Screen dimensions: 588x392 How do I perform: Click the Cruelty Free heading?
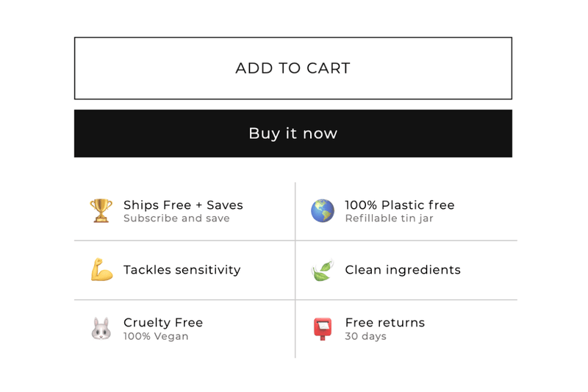(x=163, y=323)
